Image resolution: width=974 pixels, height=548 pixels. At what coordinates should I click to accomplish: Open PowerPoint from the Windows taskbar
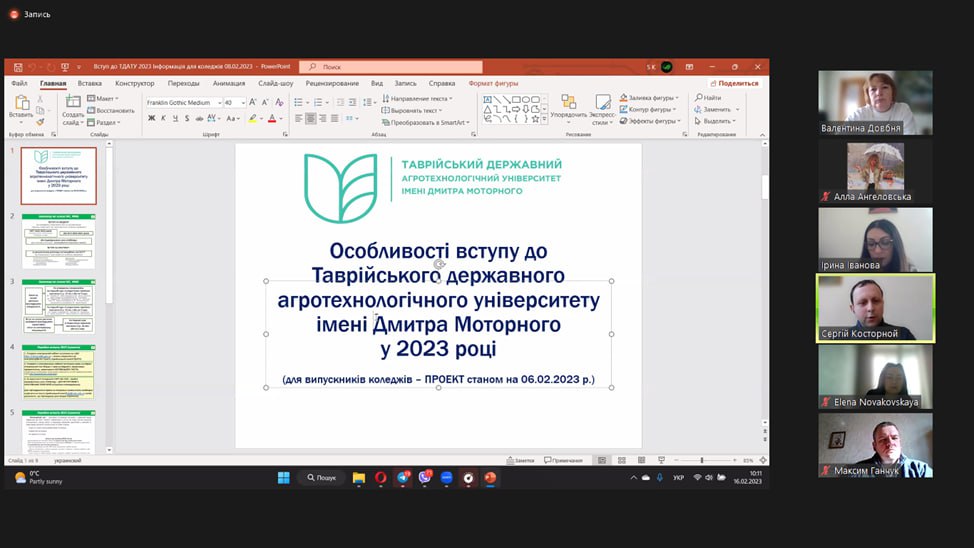tap(490, 478)
